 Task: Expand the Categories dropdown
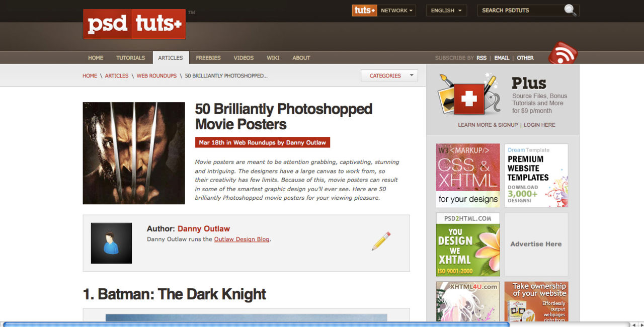point(389,75)
